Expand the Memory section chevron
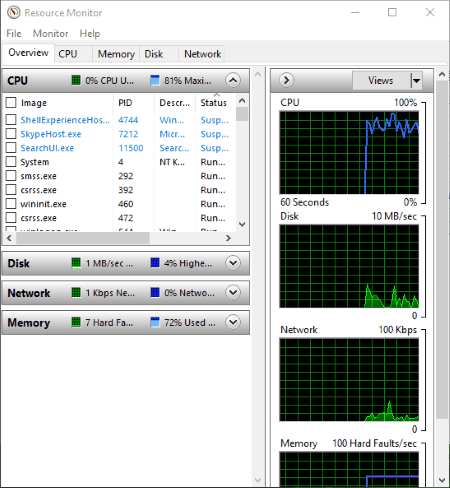 coord(233,322)
